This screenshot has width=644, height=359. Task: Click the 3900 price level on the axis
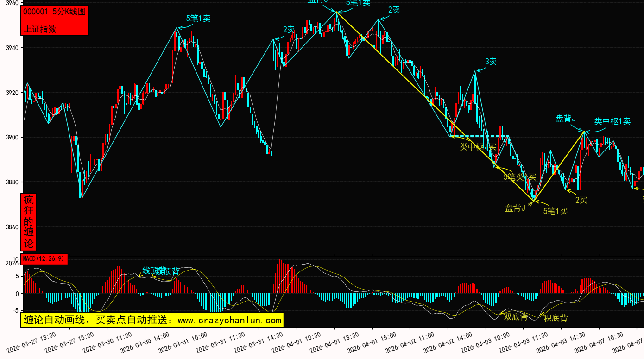tap(12, 138)
